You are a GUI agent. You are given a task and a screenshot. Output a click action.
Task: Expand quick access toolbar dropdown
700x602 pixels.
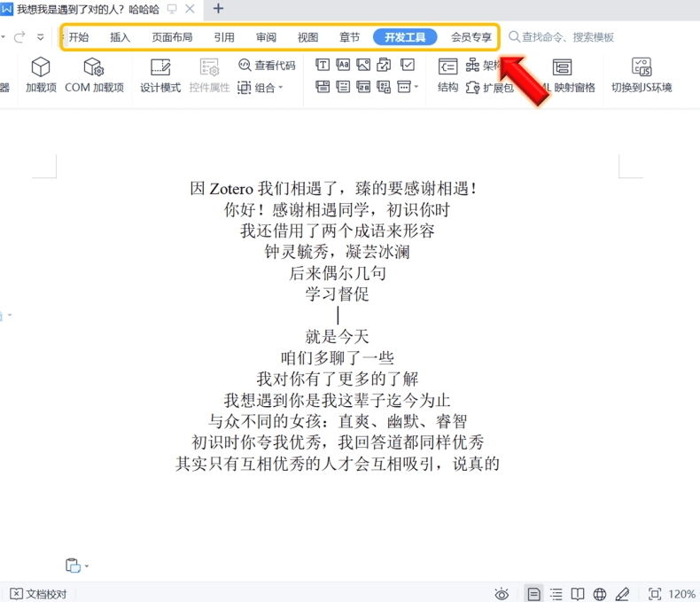(x=41, y=37)
